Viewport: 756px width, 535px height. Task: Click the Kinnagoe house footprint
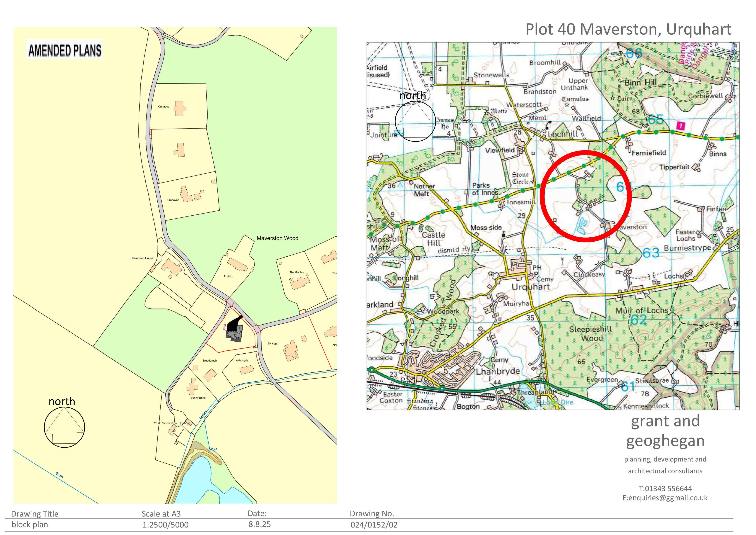click(x=180, y=108)
